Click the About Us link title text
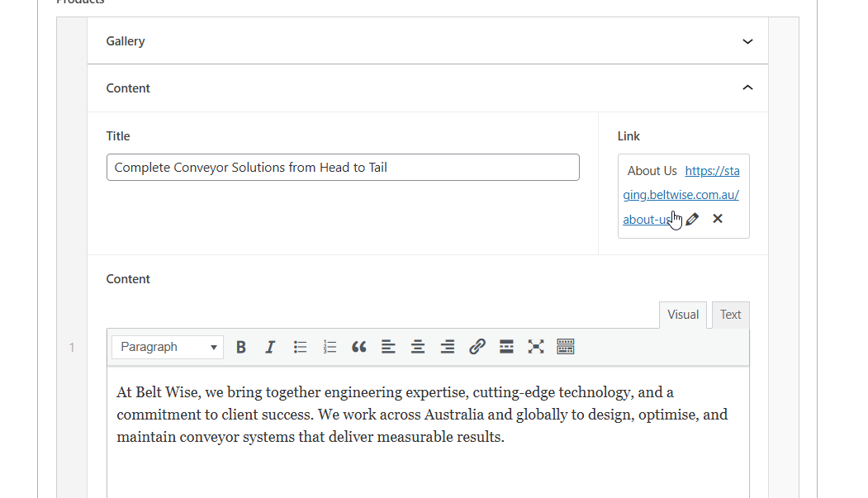The width and height of the screenshot is (868, 498). click(652, 171)
